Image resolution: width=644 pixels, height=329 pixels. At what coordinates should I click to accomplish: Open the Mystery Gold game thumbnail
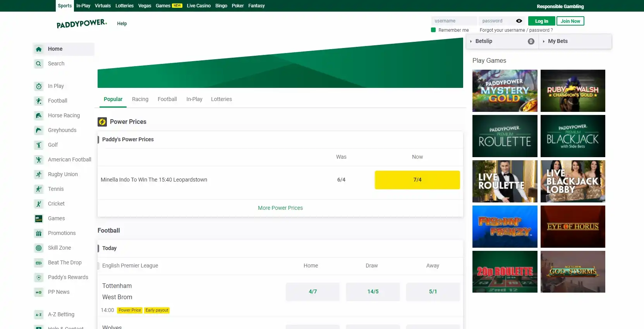[505, 91]
